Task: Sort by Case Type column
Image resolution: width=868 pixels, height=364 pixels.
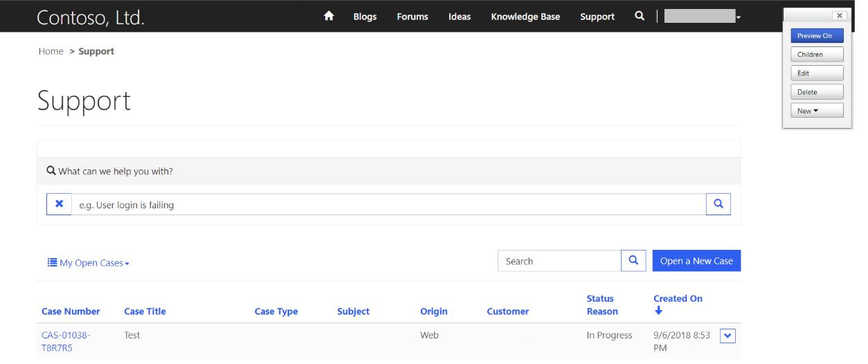Action: pos(276,311)
